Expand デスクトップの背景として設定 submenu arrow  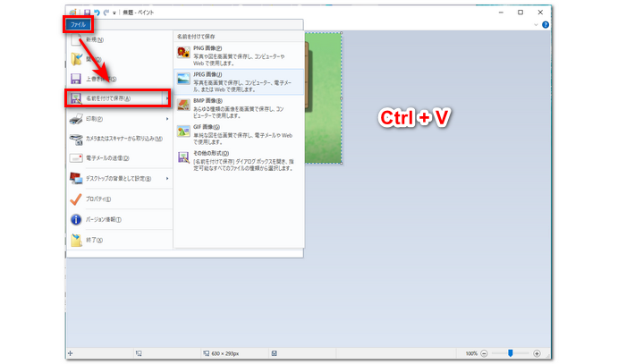pos(167,177)
